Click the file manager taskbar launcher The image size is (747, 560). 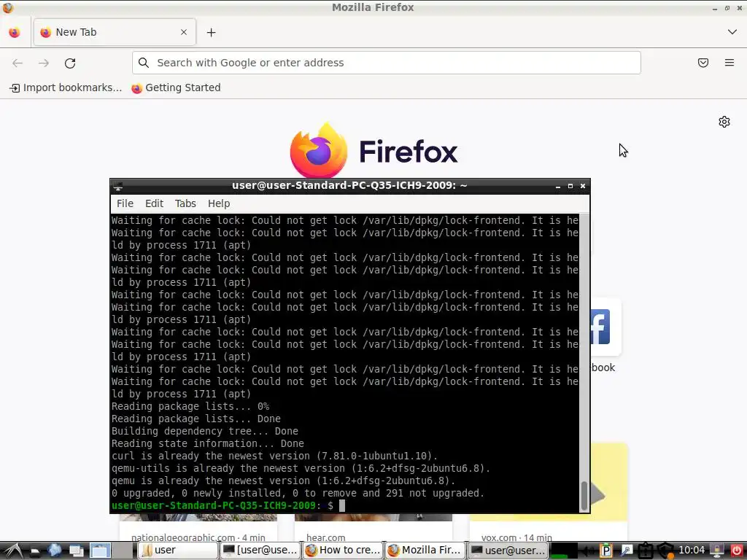coord(34,551)
